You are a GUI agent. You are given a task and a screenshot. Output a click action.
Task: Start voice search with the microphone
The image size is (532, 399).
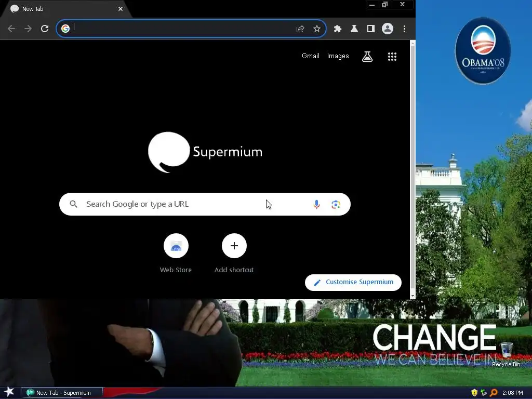(x=316, y=204)
